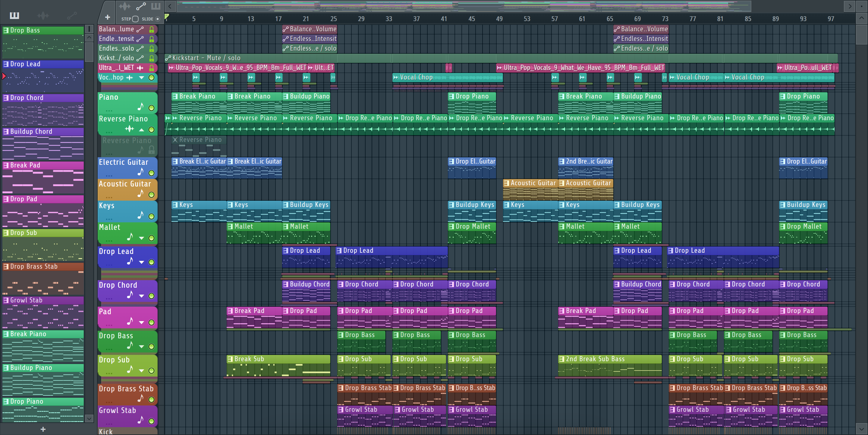Image resolution: width=868 pixels, height=435 pixels.
Task: Select Buildup Piano pattern in picker
Action: [43, 380]
